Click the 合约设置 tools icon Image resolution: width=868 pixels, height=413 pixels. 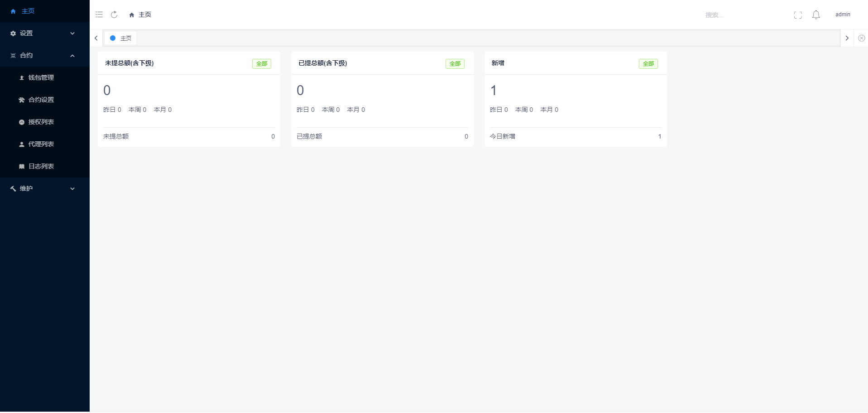point(22,100)
